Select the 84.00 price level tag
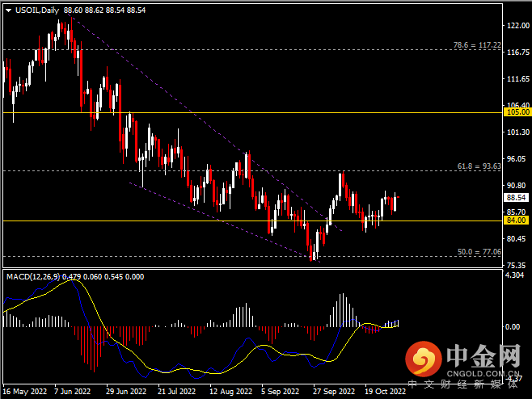The image size is (532, 399). tap(515, 220)
